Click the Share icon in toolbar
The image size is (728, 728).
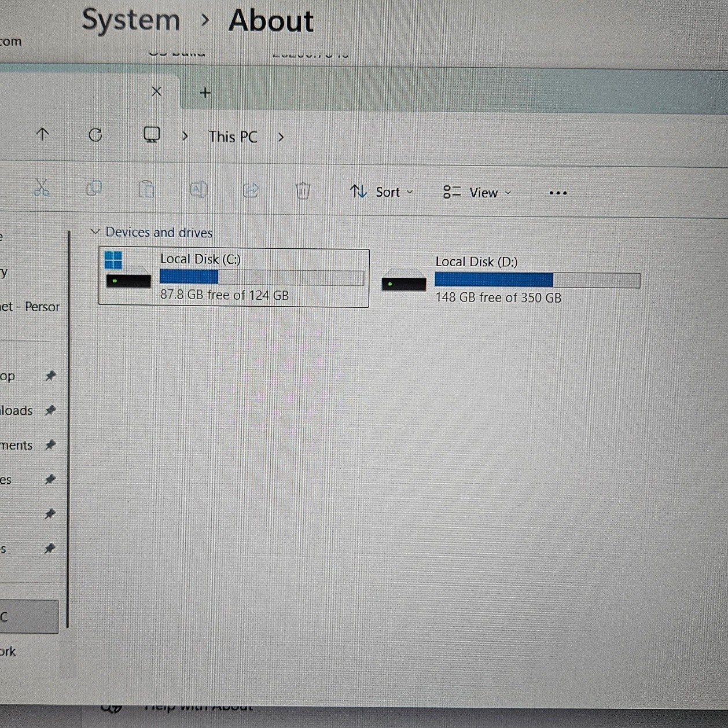251,190
